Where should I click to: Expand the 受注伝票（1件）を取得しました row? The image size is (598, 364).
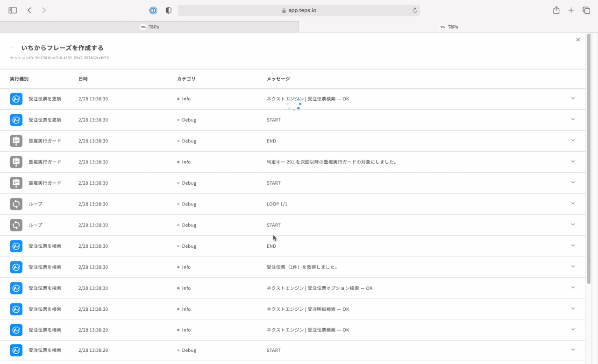point(573,266)
